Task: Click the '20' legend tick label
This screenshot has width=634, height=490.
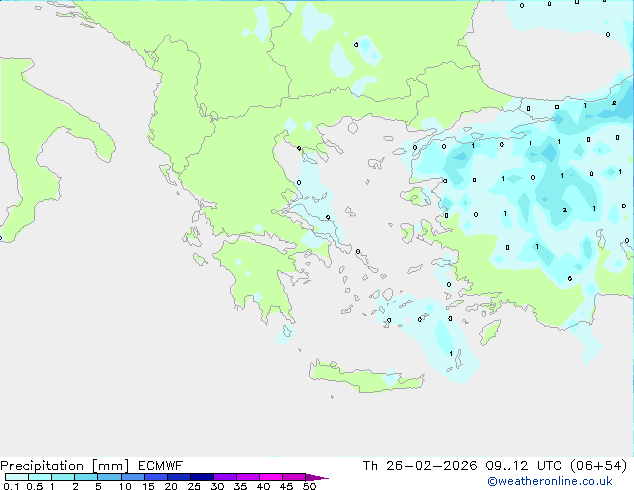Action: (x=171, y=486)
